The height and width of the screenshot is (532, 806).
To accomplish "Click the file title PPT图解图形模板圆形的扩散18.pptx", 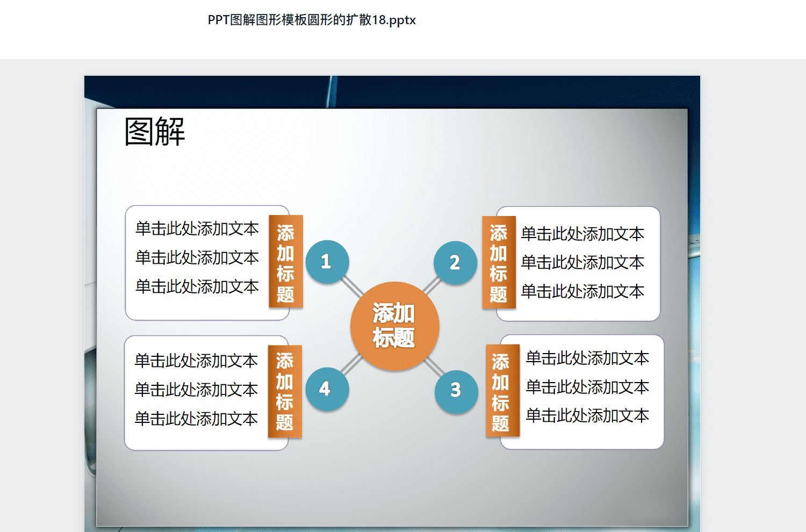I will tap(312, 20).
